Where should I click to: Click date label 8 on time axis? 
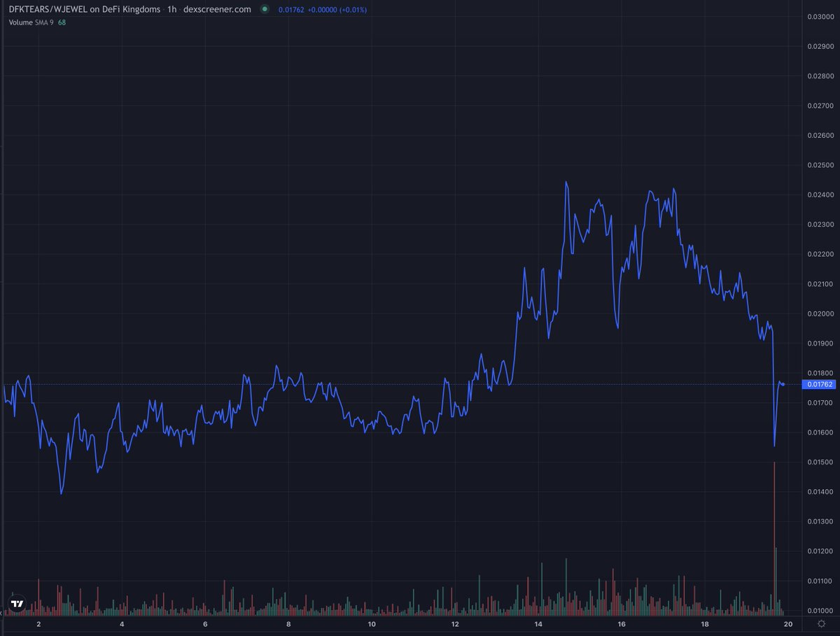coord(288,624)
